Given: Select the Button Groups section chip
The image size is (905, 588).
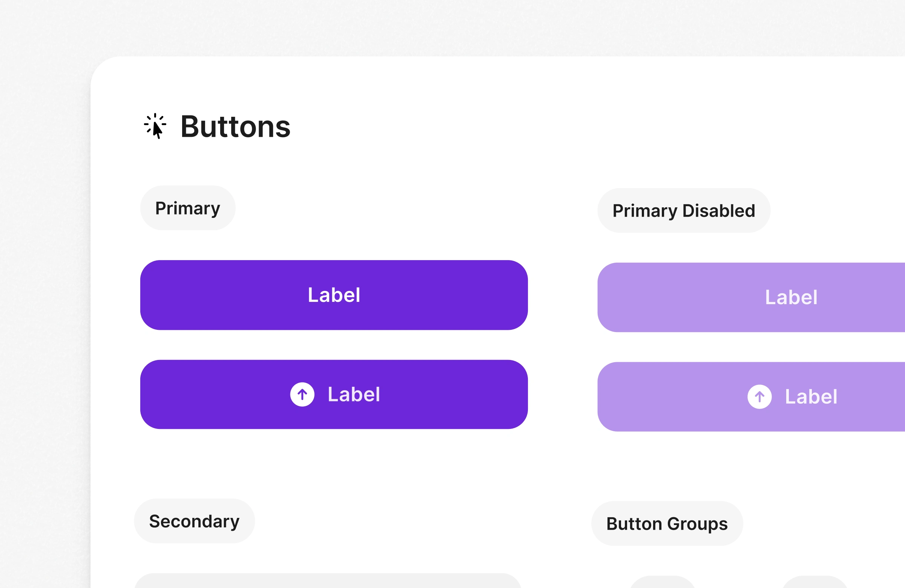Looking at the screenshot, I should [x=667, y=524].
